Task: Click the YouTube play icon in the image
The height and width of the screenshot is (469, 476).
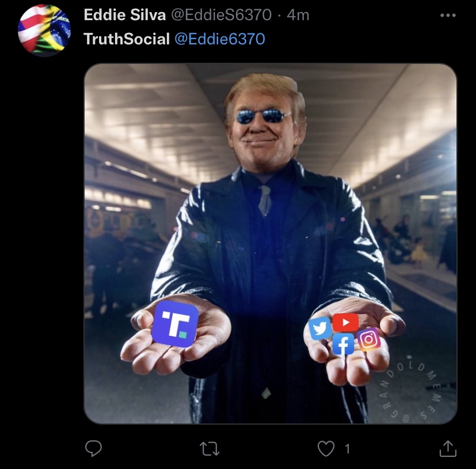Action: point(345,323)
